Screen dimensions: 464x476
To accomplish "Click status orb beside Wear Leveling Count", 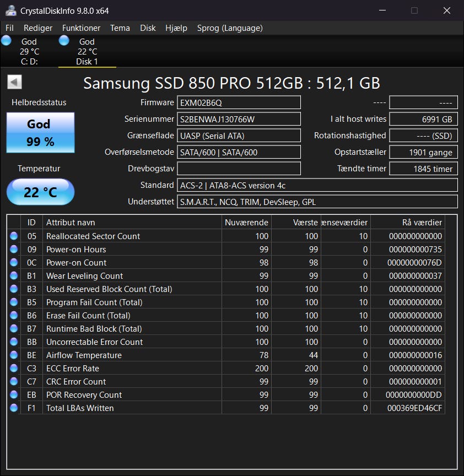I will coord(14,275).
